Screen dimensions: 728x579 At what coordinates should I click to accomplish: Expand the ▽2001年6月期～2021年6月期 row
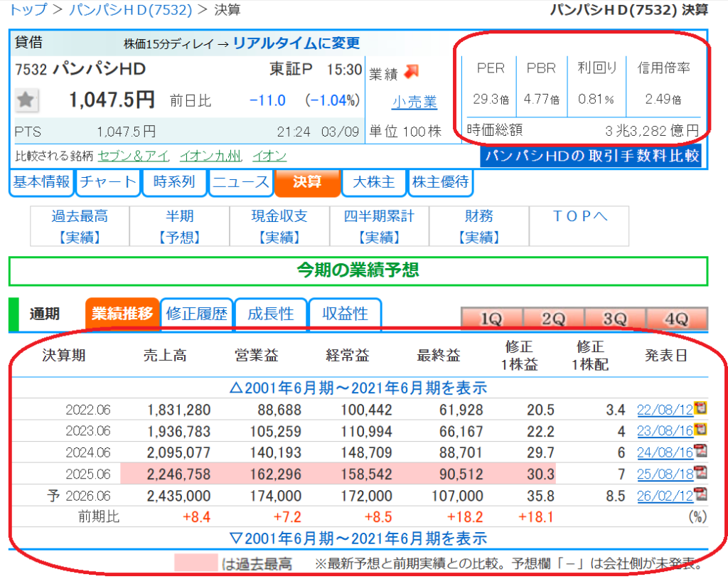(358, 538)
